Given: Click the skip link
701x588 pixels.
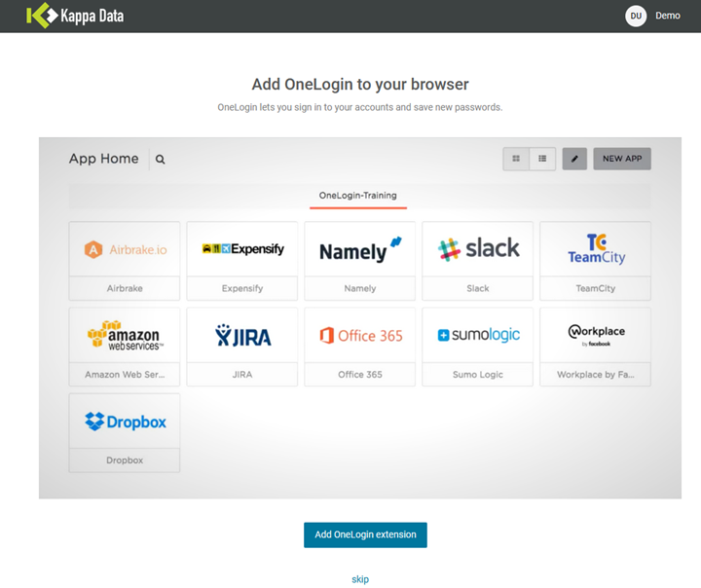Looking at the screenshot, I should 360,579.
